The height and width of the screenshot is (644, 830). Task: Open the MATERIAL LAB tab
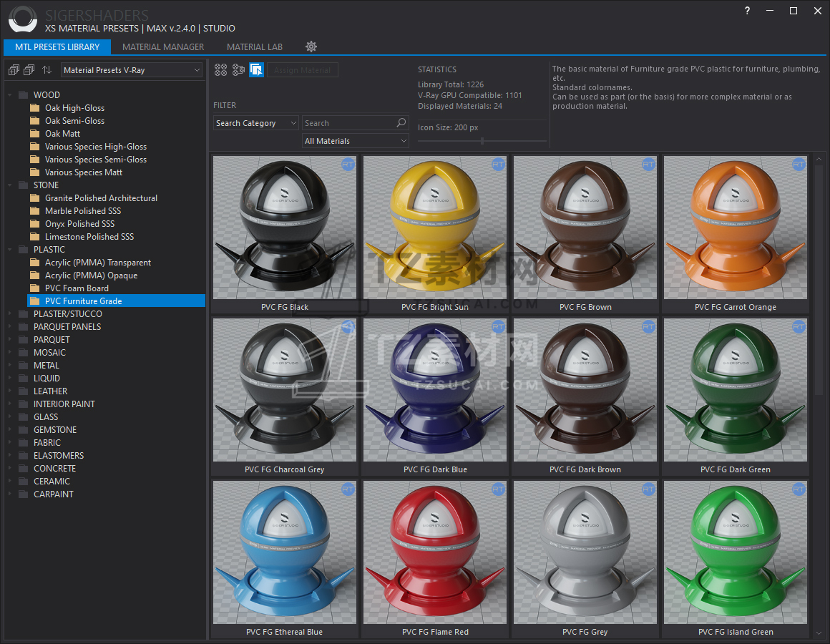pyautogui.click(x=255, y=47)
